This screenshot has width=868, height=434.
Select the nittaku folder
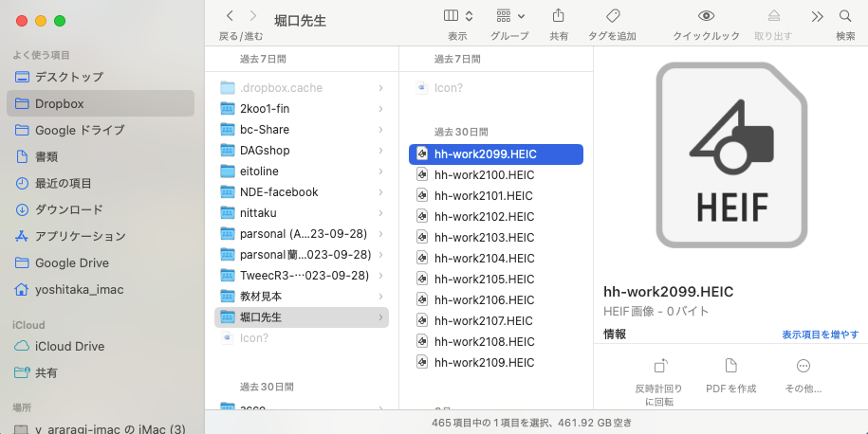tap(302, 213)
